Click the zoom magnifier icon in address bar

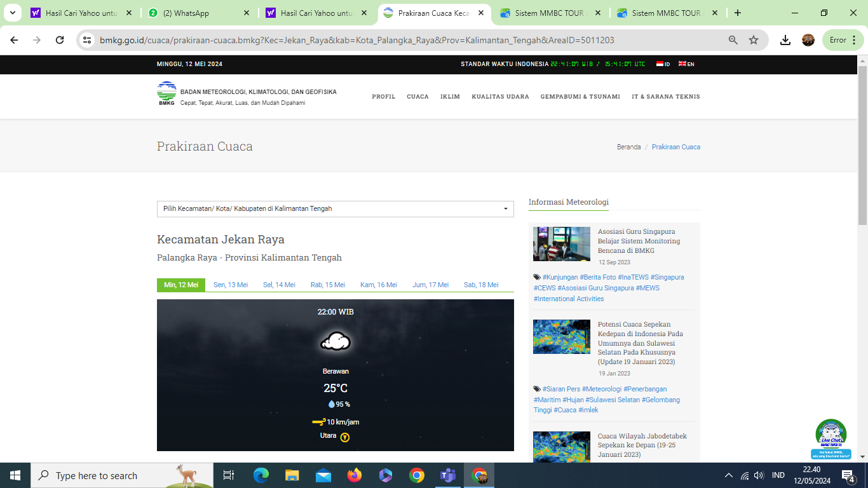[x=733, y=40]
